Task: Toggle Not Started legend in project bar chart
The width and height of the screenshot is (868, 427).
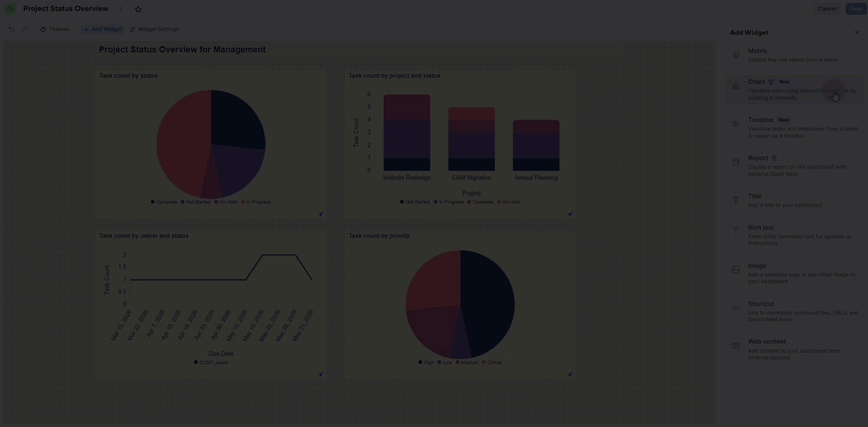Action: (415, 202)
